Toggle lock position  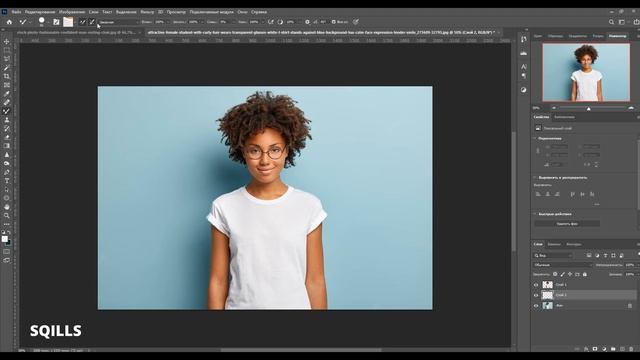tap(570, 274)
